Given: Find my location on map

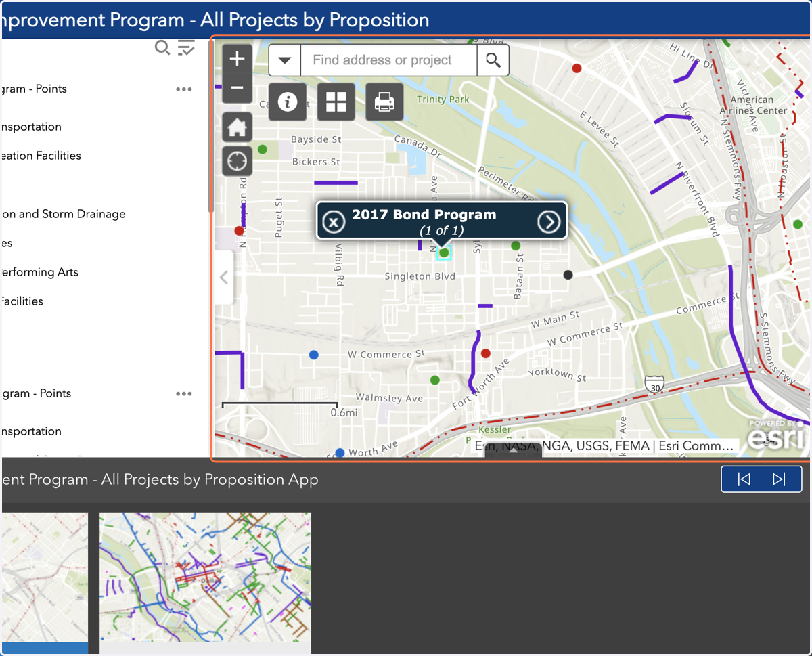Looking at the screenshot, I should click(237, 161).
